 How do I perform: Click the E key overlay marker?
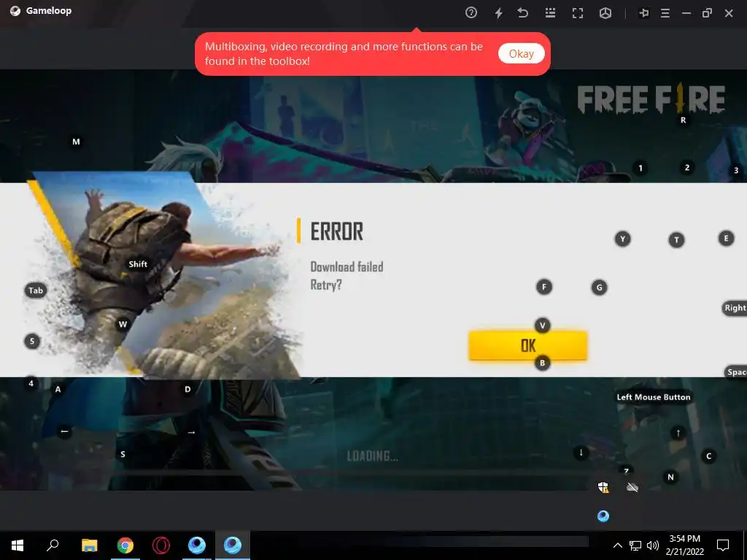(726, 238)
